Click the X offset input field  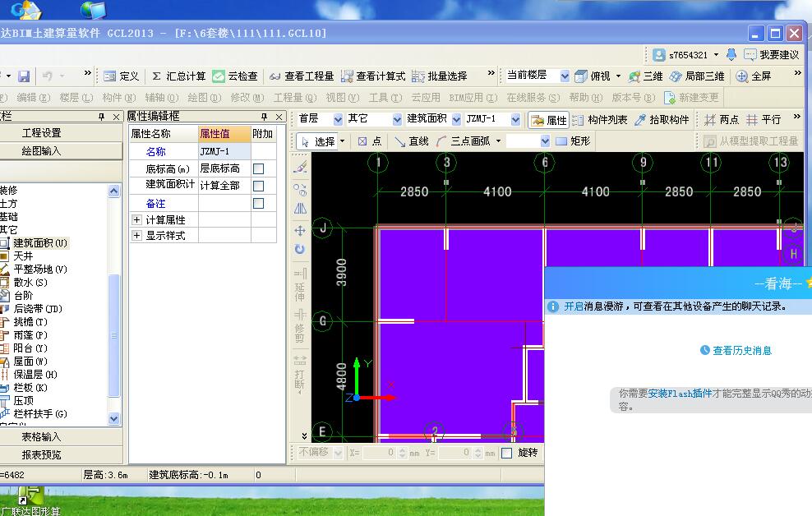pos(379,453)
